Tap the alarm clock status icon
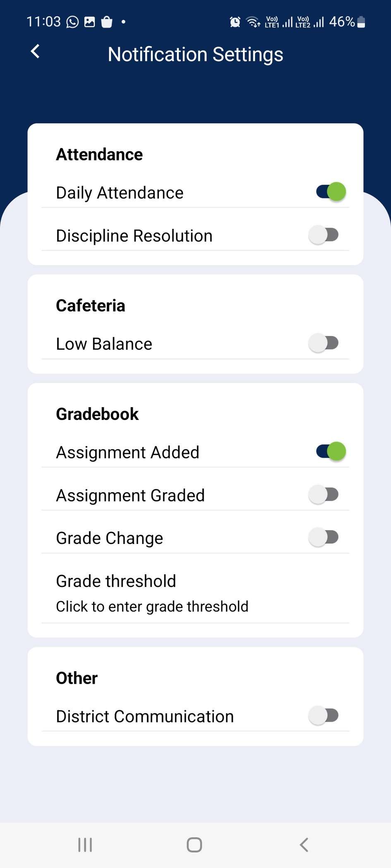The width and height of the screenshot is (391, 868). pyautogui.click(x=235, y=22)
